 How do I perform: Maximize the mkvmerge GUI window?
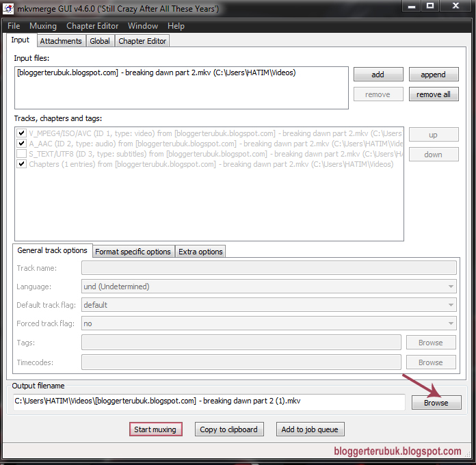(429, 5)
